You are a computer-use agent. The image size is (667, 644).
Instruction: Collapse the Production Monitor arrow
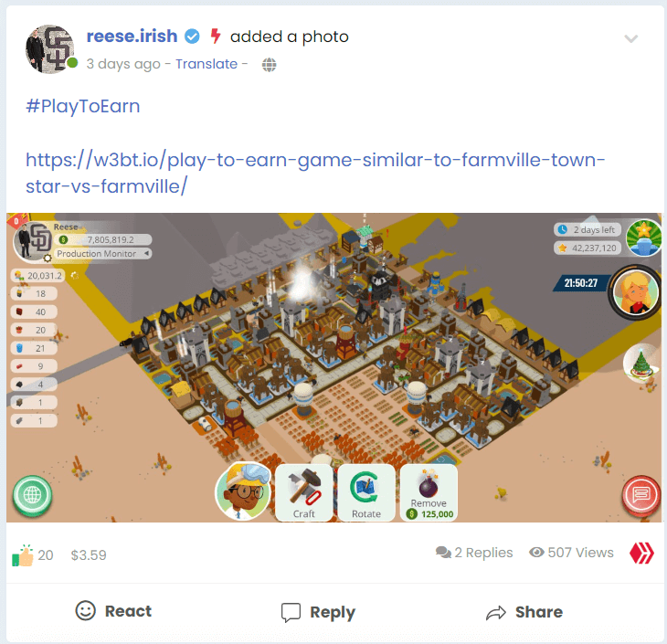pyautogui.click(x=147, y=254)
